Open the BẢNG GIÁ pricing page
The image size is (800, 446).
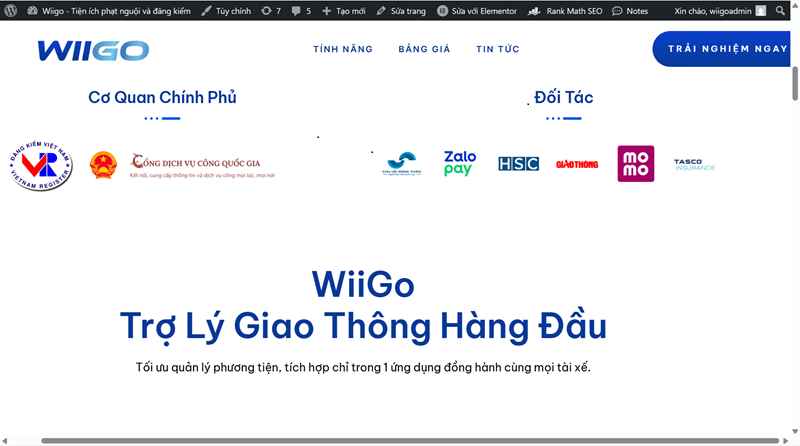click(424, 49)
